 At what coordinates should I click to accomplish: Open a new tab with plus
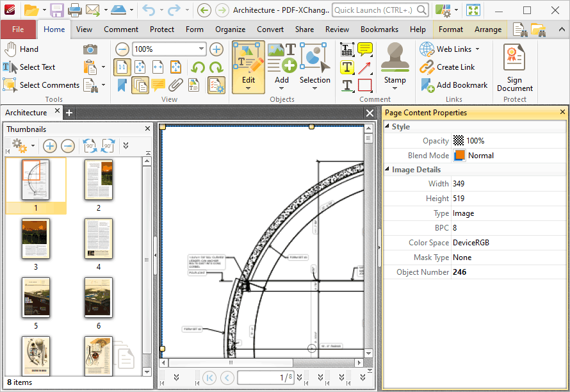(69, 113)
